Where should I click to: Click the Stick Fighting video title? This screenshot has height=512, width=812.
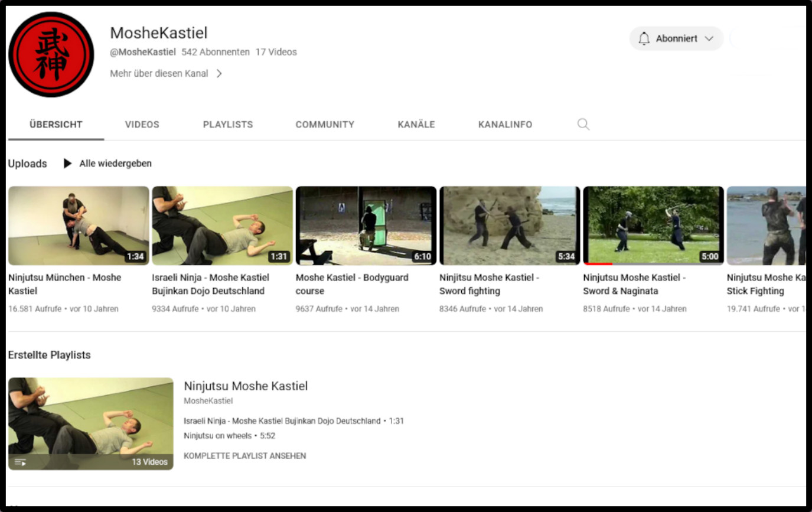coord(766,284)
